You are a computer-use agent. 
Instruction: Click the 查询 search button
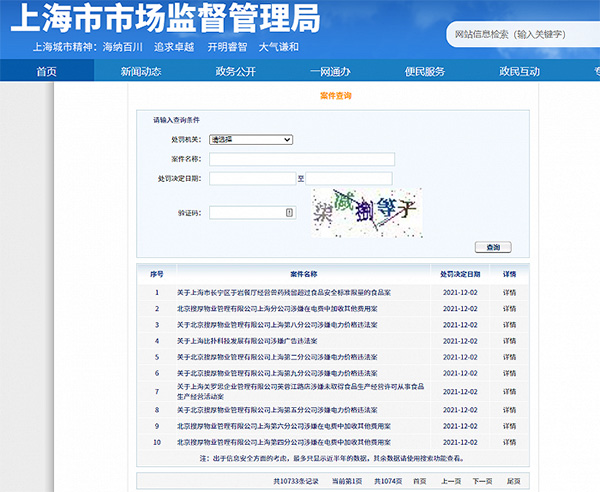pos(493,247)
